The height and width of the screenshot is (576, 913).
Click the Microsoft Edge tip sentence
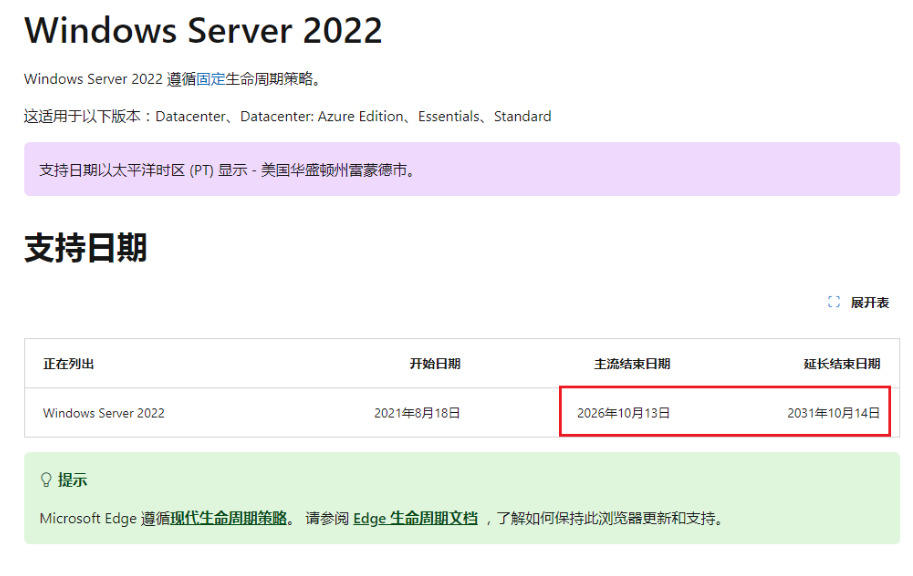[383, 518]
